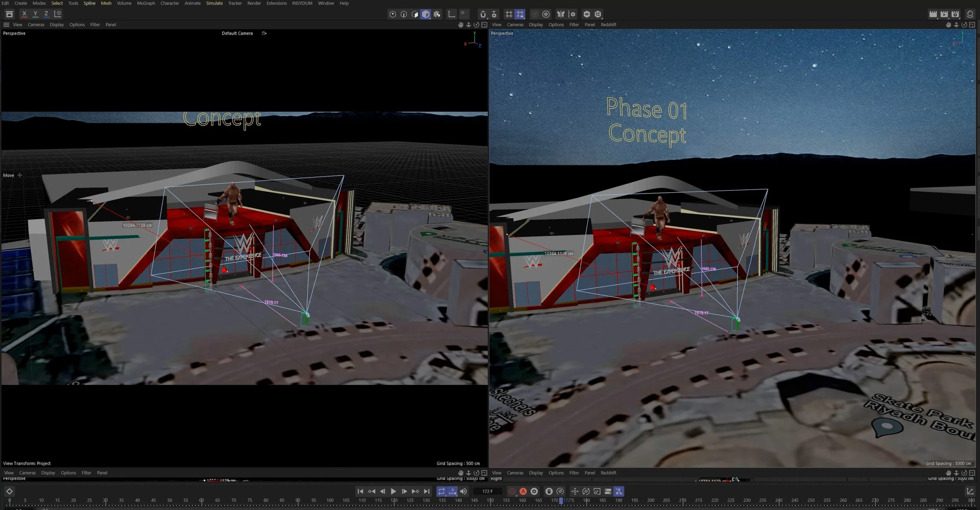This screenshot has height=510, width=980.
Task: Click the current frame marker at 172
Action: [x=561, y=501]
